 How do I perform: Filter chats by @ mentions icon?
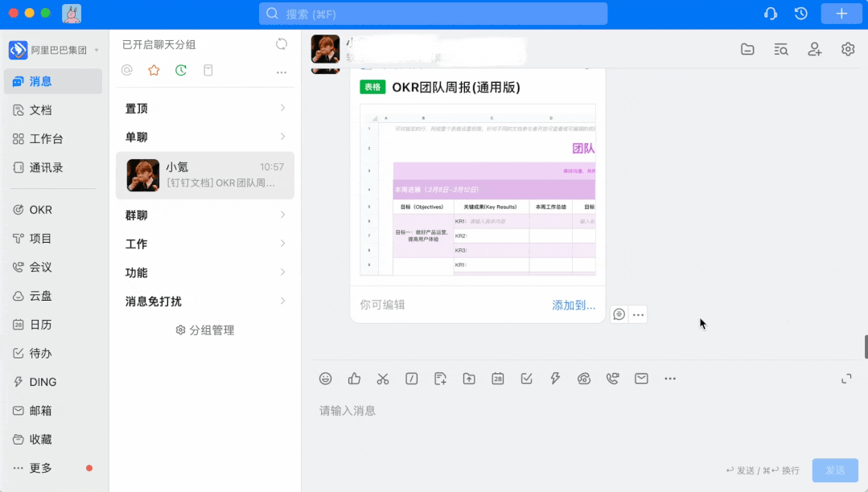click(x=127, y=70)
